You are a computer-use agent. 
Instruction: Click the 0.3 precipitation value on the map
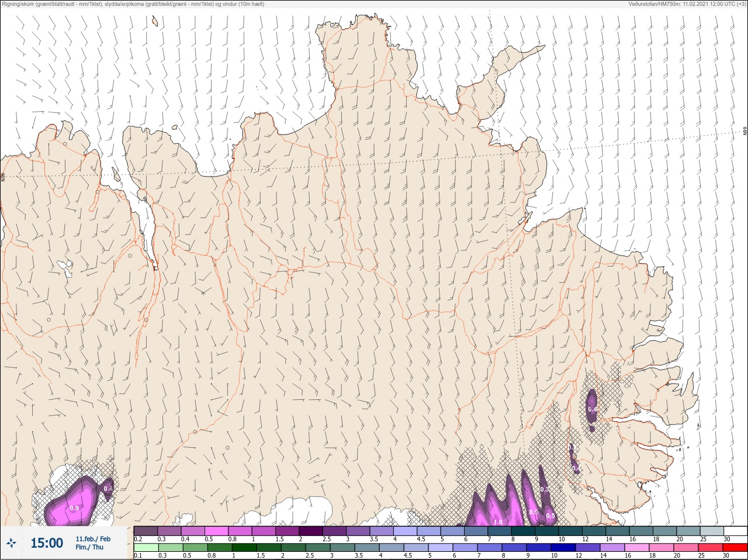(545, 489)
